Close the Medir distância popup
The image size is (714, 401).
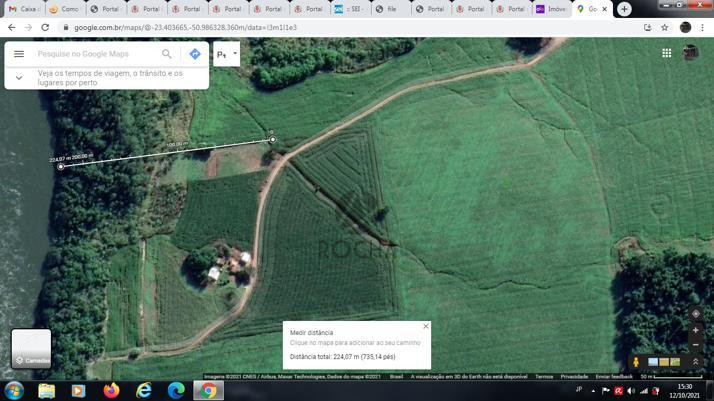point(425,326)
